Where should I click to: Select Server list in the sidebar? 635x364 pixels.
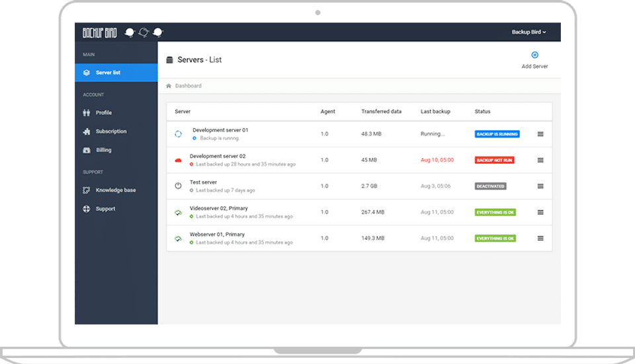pyautogui.click(x=116, y=73)
